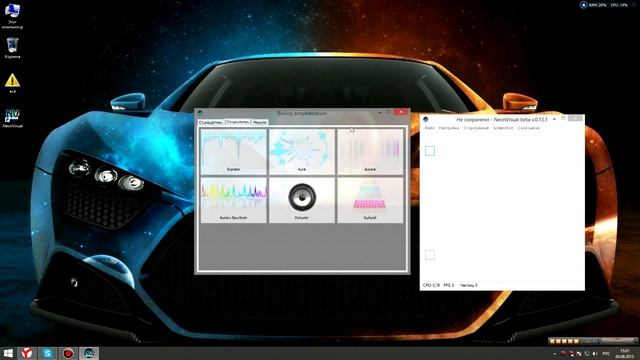Switch to the first Стандартные tab

coord(211,122)
